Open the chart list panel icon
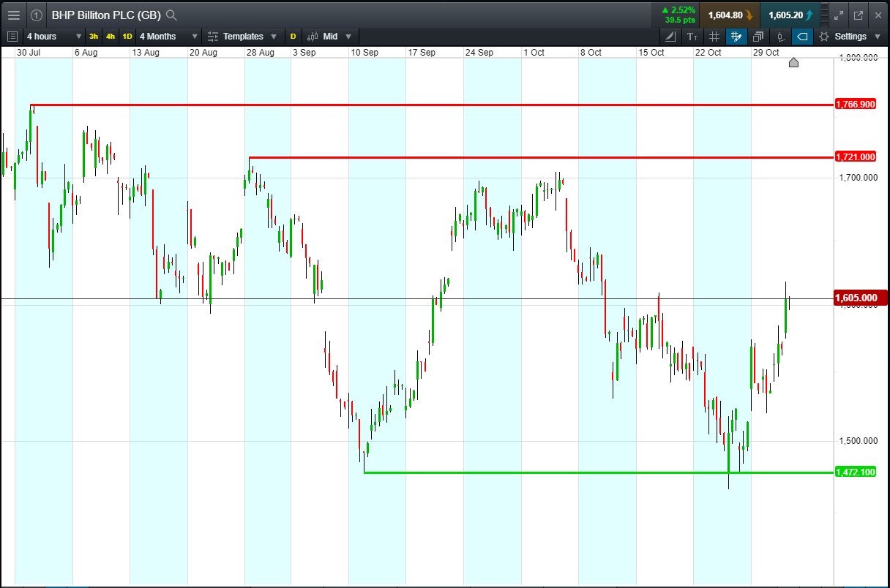This screenshot has width=890, height=588. (x=12, y=36)
